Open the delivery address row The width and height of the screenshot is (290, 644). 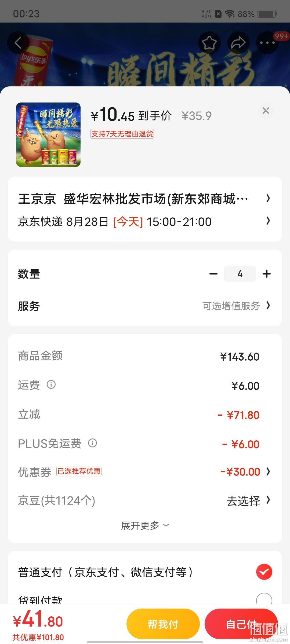(x=145, y=199)
